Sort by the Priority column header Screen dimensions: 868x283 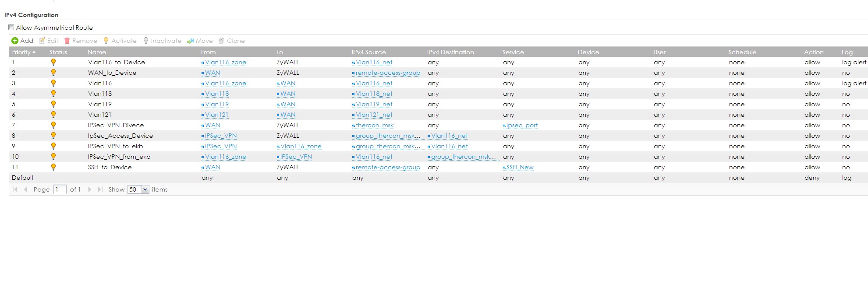(x=24, y=52)
